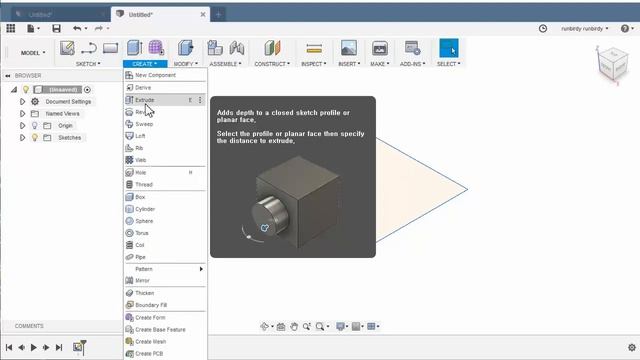Open the MODEL workspace dropdown
The image size is (640, 360).
tap(33, 53)
